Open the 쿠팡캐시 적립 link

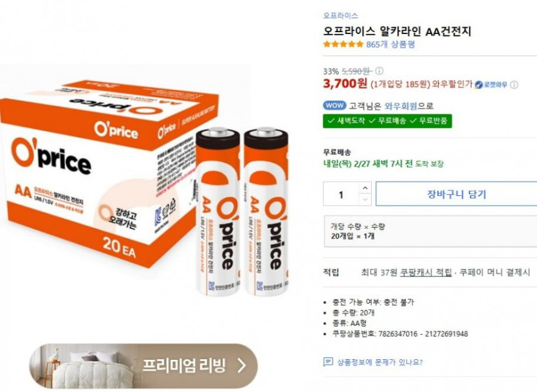(x=426, y=272)
